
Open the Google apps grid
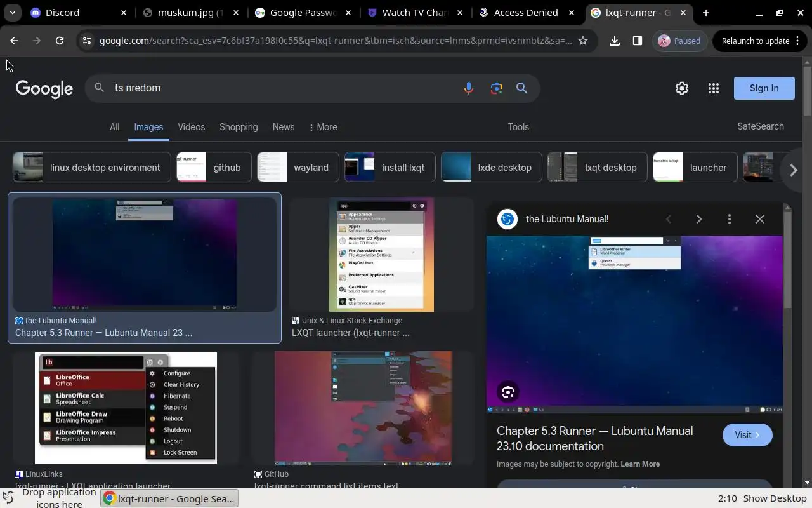click(x=714, y=88)
